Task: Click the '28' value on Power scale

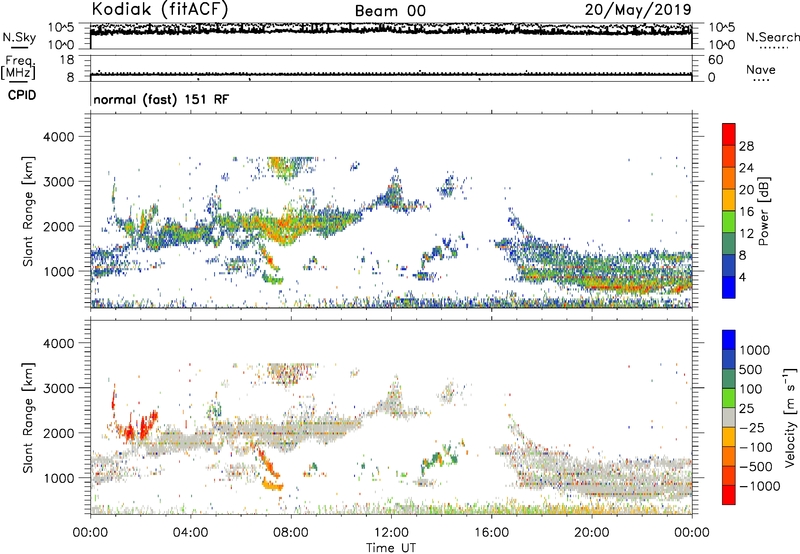Action: (x=746, y=146)
